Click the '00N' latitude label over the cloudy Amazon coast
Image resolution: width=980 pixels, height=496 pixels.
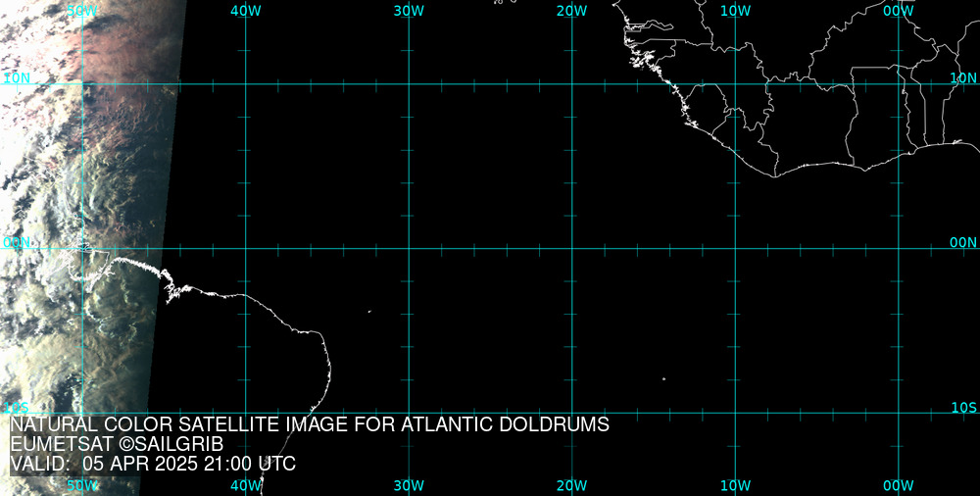[x=17, y=243]
